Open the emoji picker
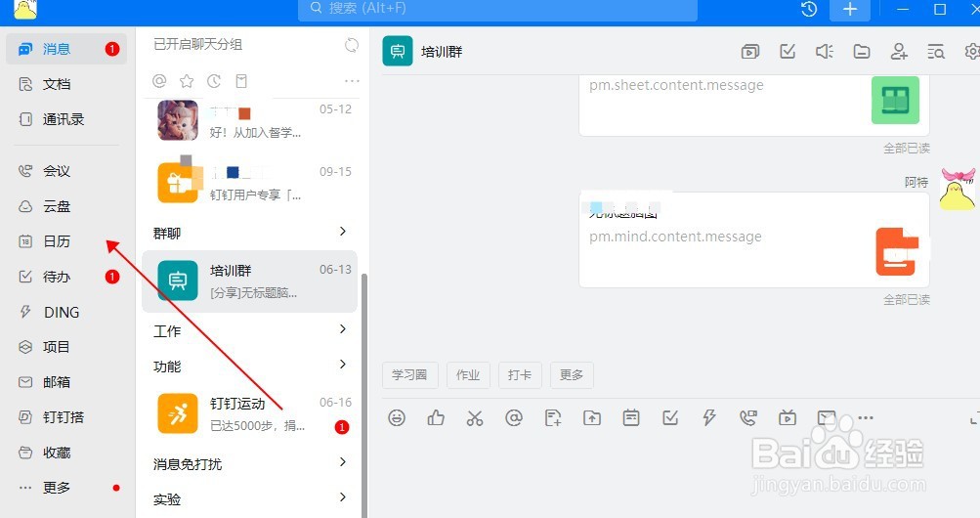 397,417
